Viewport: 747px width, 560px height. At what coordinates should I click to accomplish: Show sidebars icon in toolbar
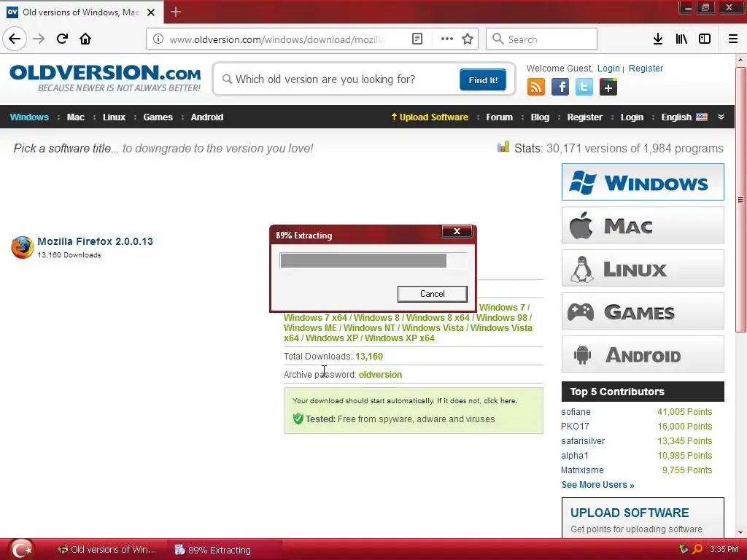705,39
